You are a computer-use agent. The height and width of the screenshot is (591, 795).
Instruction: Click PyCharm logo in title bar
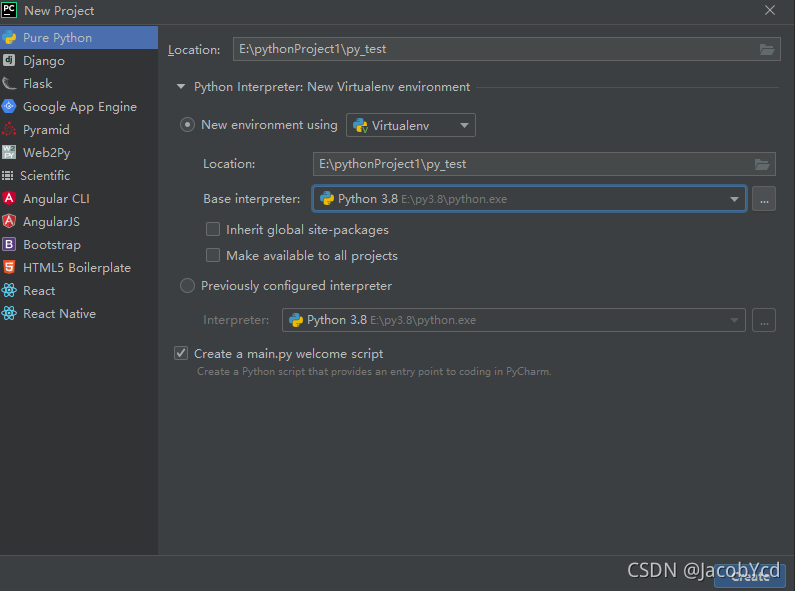point(9,10)
